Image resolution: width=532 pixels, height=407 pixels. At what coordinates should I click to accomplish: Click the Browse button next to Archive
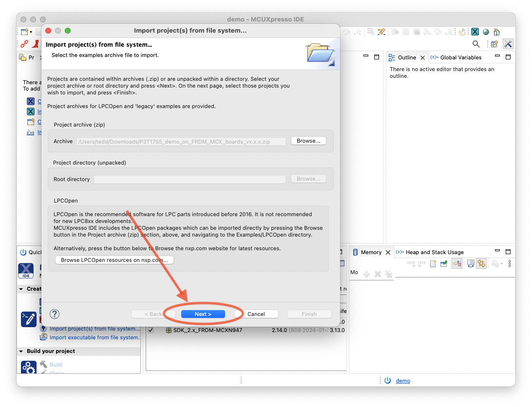pos(308,141)
